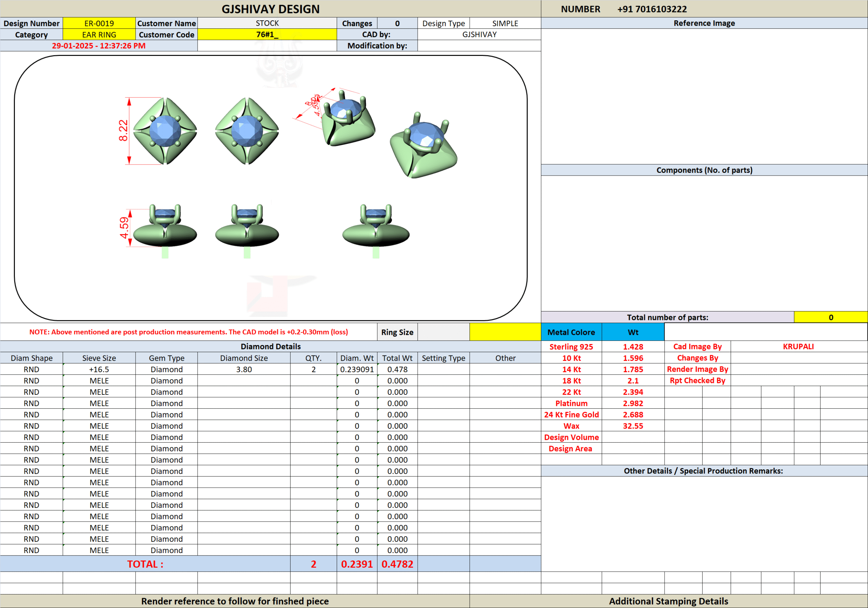Click the large perspective earring render
This screenshot has width=868, height=608.
pos(424,147)
